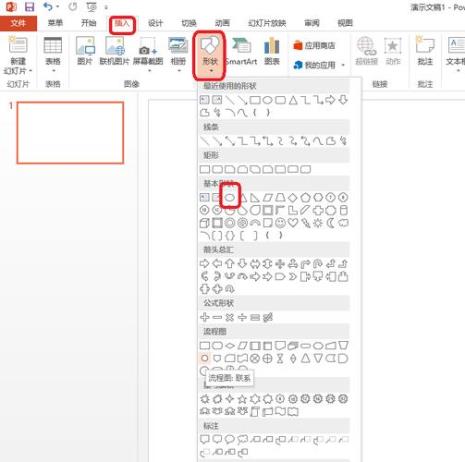The height and width of the screenshot is (462, 465).
Task: Switch to the 设计 (Design) tab
Action: click(x=155, y=23)
